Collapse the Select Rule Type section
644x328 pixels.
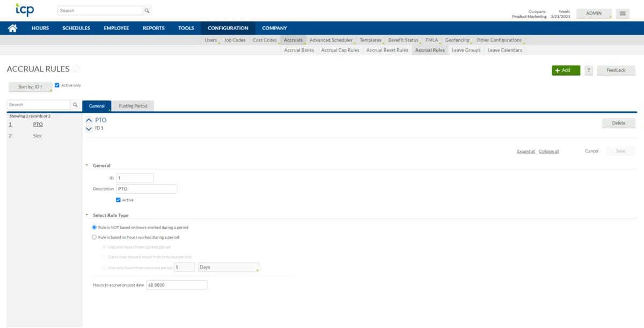[x=87, y=215]
